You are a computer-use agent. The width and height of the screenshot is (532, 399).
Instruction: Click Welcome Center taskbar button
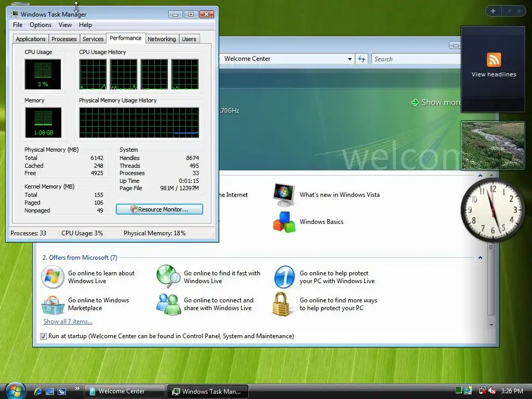(x=124, y=391)
